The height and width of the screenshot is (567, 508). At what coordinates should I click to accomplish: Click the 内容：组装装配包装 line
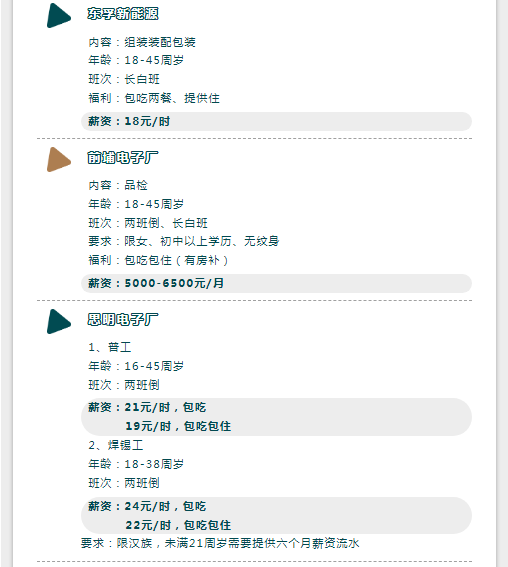click(x=142, y=42)
